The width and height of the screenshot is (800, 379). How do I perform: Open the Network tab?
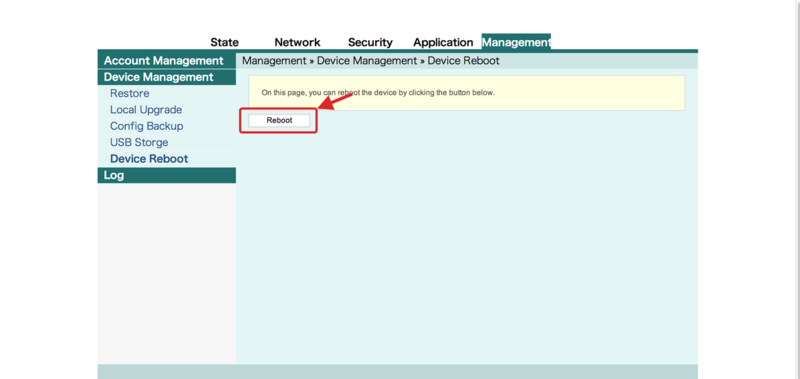[297, 42]
